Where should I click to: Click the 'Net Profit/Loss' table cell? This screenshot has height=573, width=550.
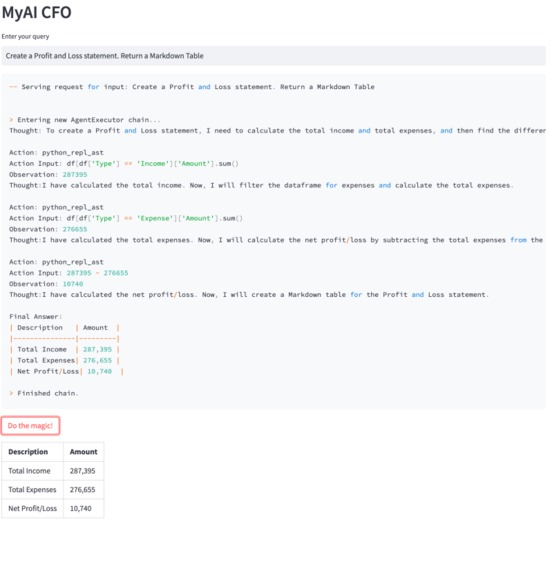(x=32, y=509)
